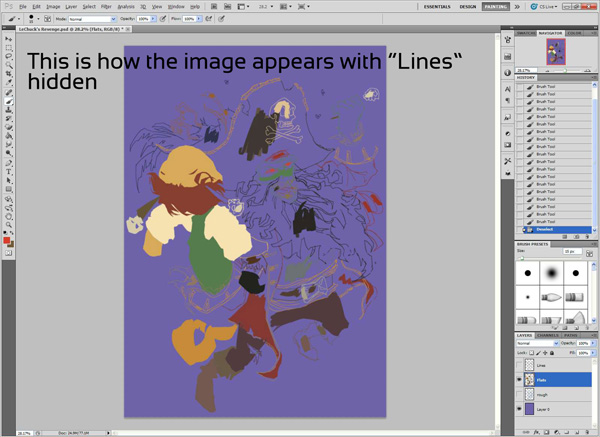Open the layer Fill arrow

click(x=593, y=353)
